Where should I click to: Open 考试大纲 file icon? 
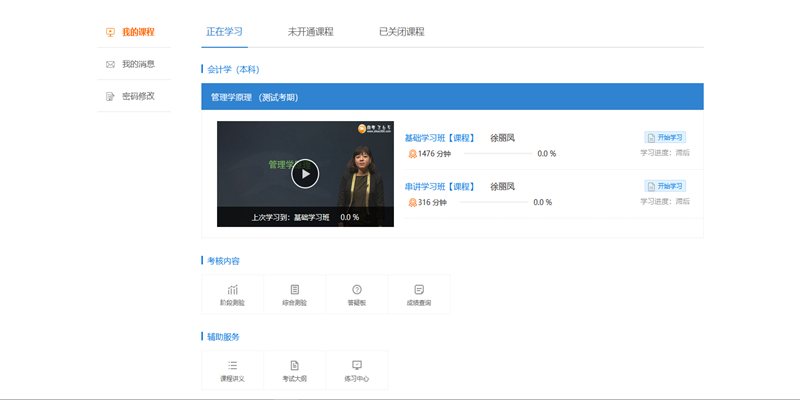[294, 366]
